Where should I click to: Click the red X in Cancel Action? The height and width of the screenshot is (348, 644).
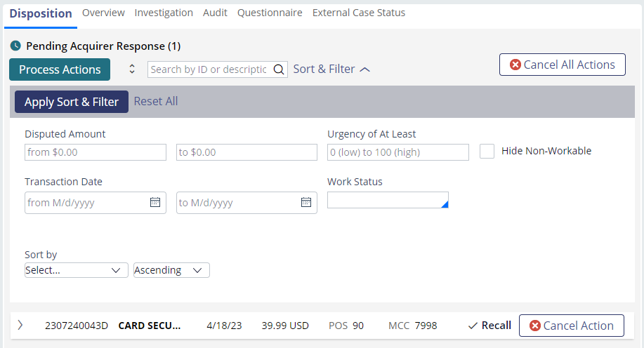(x=534, y=326)
